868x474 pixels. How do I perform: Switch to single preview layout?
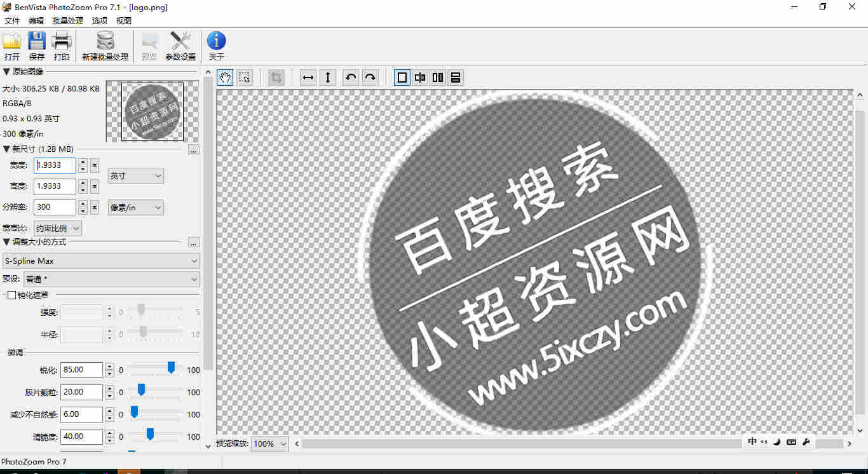click(x=402, y=78)
